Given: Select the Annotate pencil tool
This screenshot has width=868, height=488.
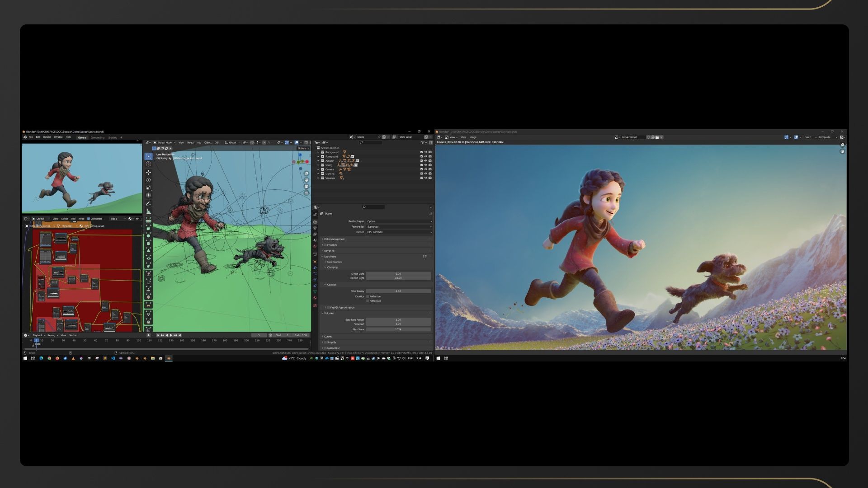Looking at the screenshot, I should click(148, 203).
